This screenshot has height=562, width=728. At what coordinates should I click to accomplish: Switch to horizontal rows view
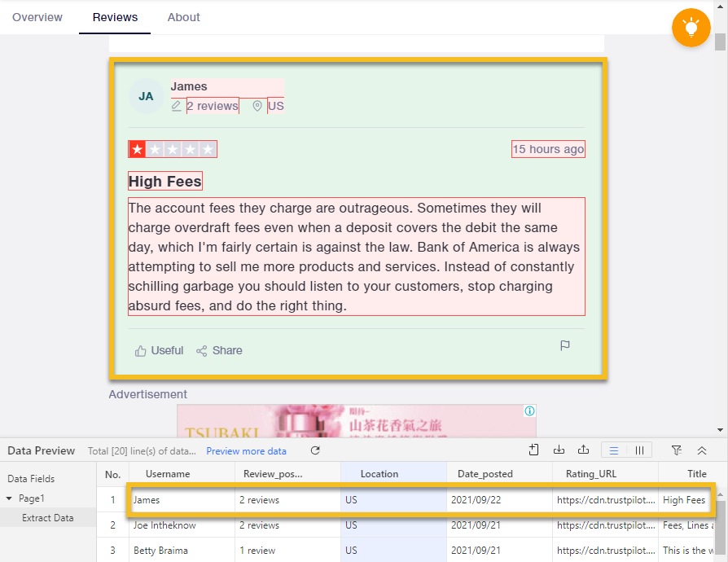click(614, 450)
